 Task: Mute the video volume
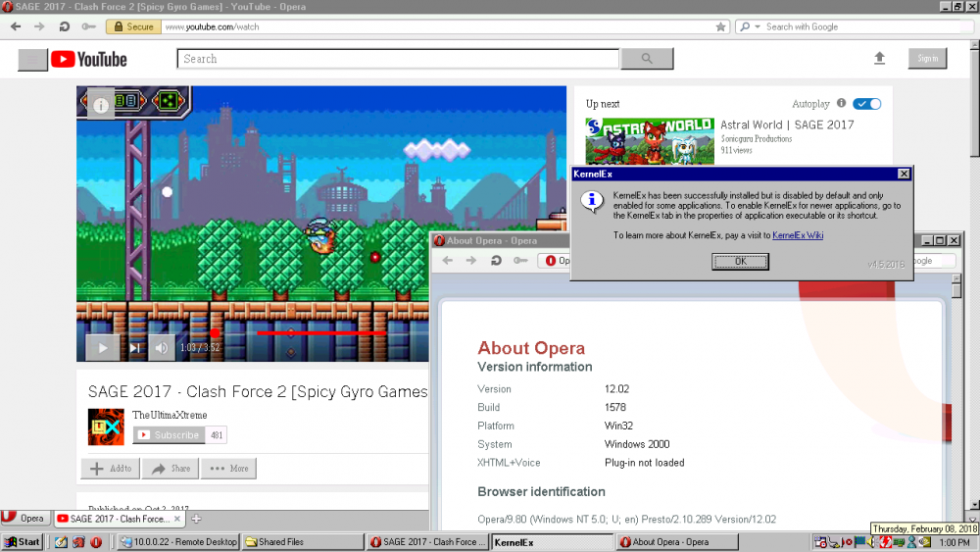162,348
